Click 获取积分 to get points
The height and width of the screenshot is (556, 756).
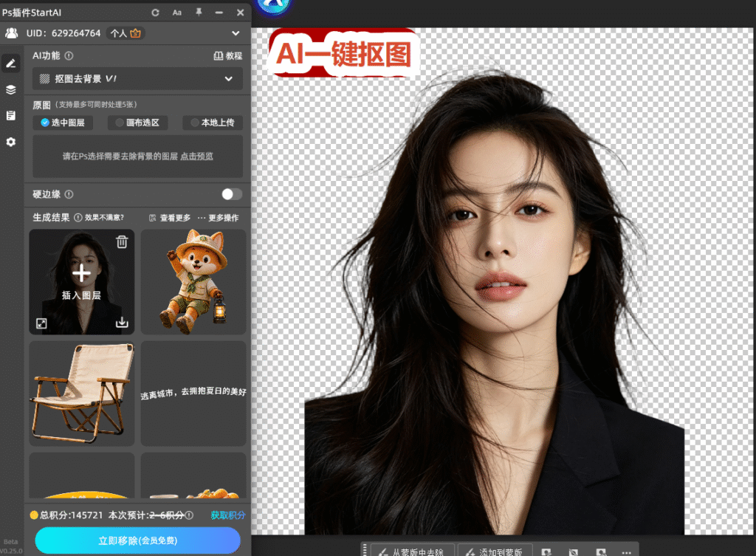[228, 515]
